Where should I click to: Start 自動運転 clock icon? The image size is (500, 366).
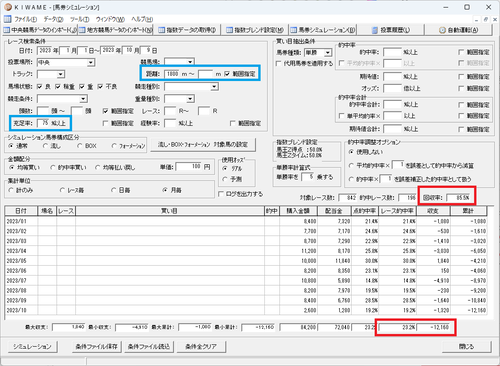pos(442,30)
